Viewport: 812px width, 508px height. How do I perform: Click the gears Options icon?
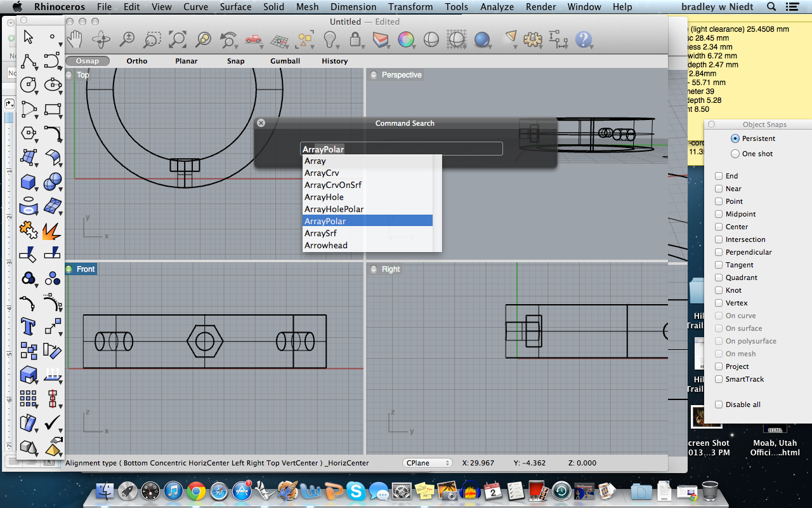click(533, 39)
